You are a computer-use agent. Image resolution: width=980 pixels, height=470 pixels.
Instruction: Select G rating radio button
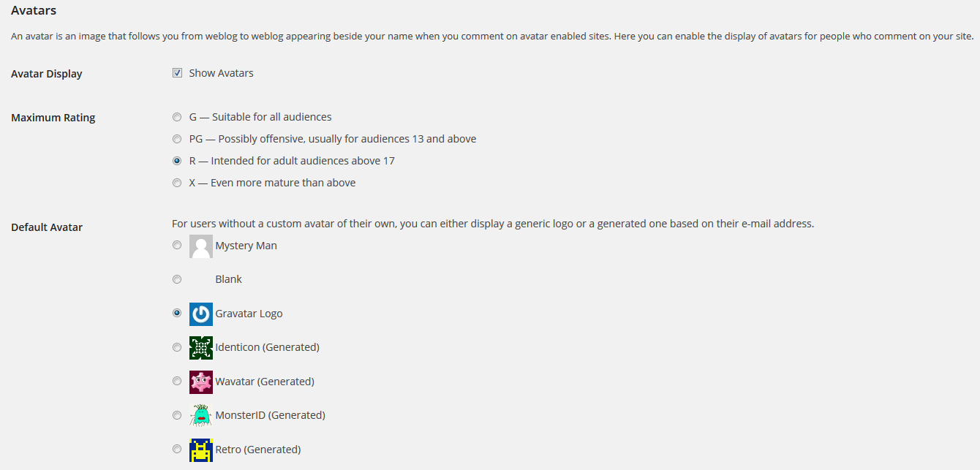click(177, 117)
